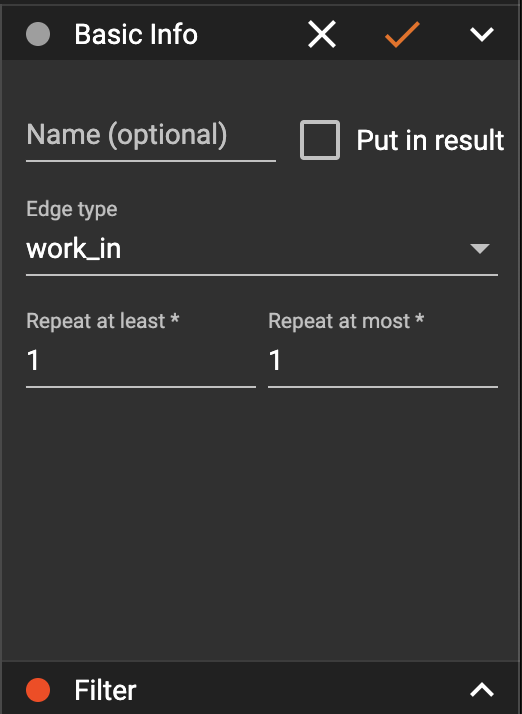Click the red status dot beside Filter
522x714 pixels.
click(38, 689)
